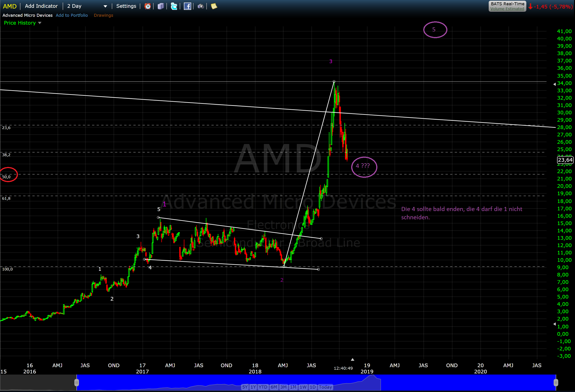Viewport: 575px width, 392px height.
Task: Share chart via Facebook icon
Action: 187,6
